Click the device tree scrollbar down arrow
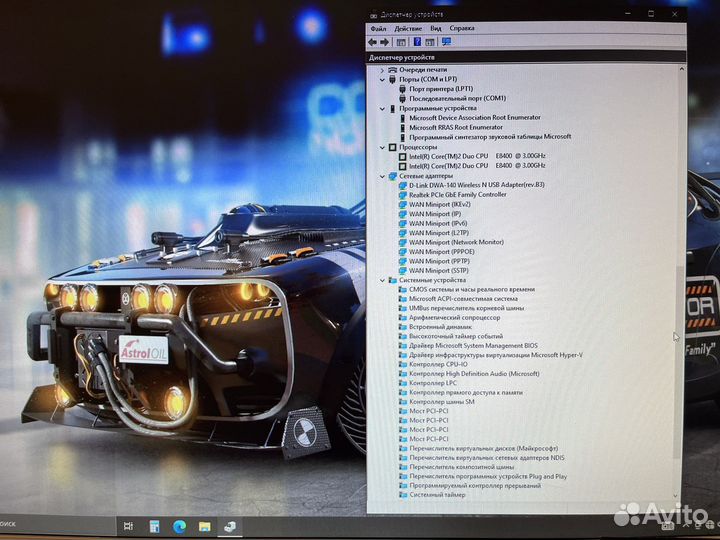 [675, 496]
